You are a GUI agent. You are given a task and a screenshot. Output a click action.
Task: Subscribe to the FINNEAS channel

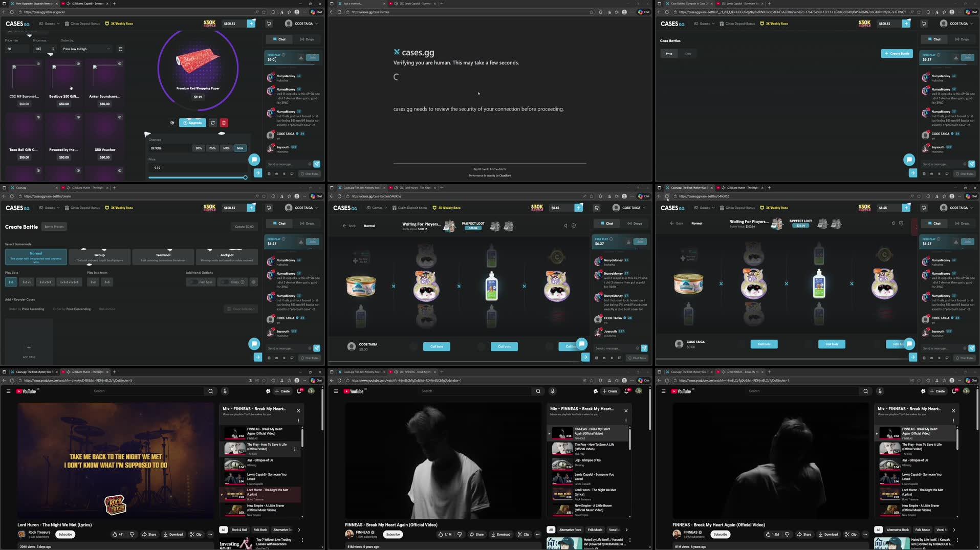point(393,534)
